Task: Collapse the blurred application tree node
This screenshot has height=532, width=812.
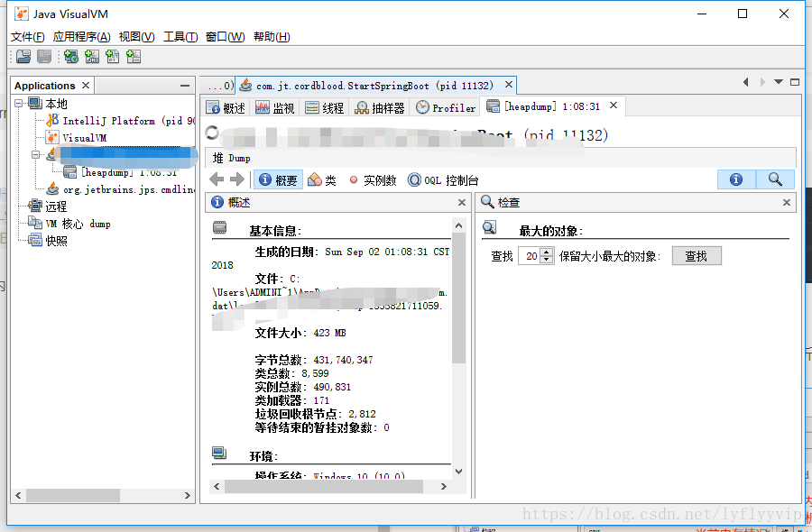Action: pos(36,155)
